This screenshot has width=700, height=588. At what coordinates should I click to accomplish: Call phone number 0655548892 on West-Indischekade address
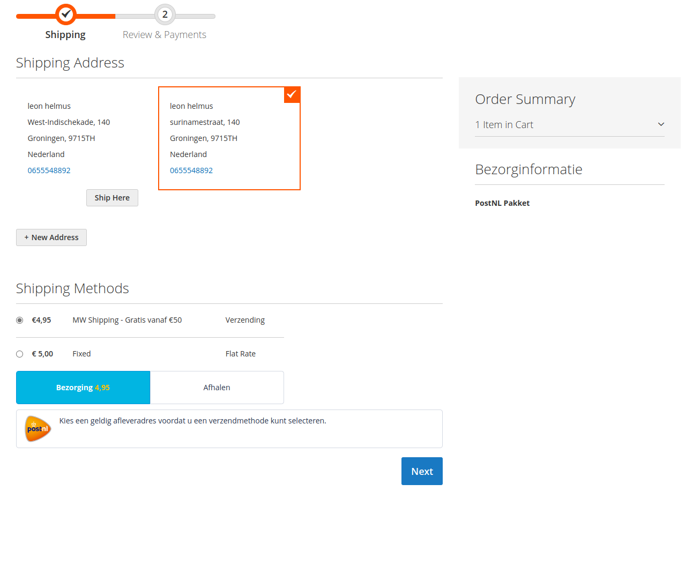[x=49, y=170]
